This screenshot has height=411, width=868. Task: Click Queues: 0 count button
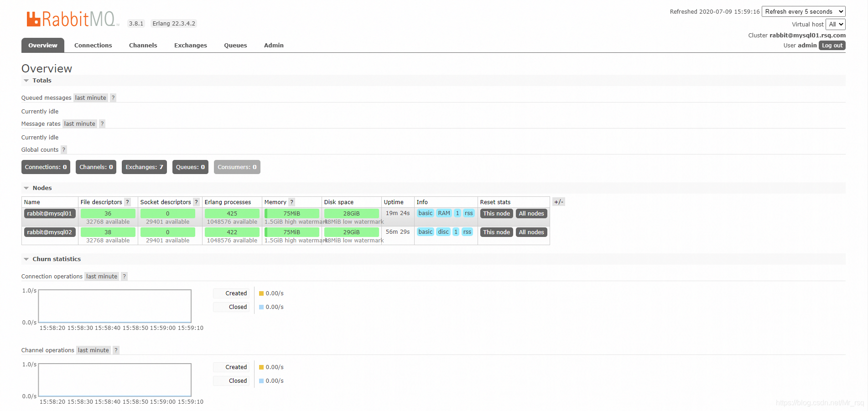(x=190, y=167)
